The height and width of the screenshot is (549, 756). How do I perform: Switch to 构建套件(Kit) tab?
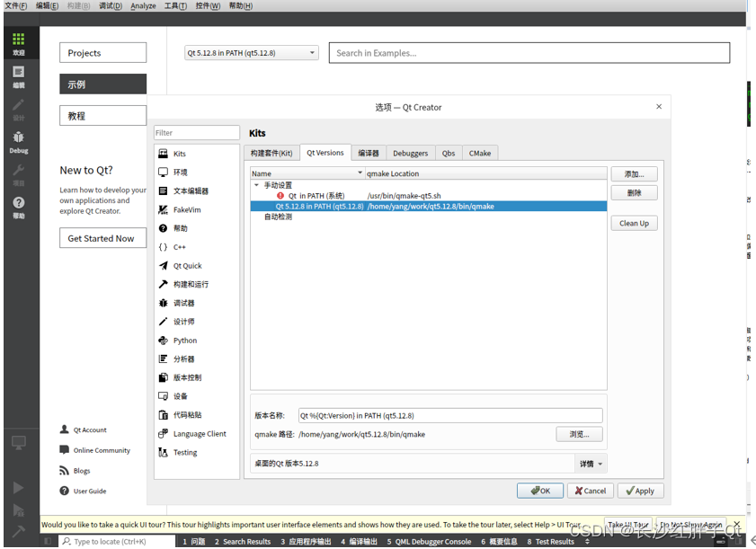point(271,154)
